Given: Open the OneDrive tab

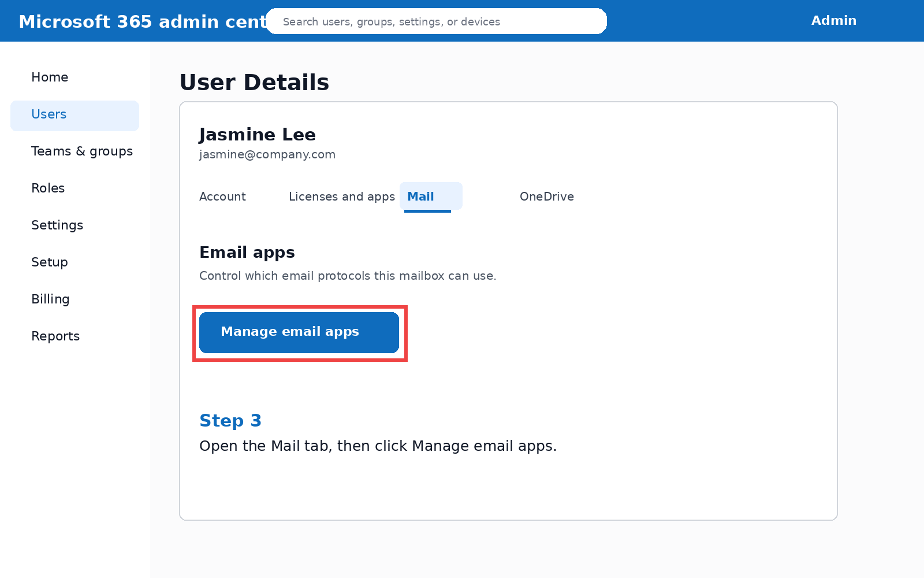Looking at the screenshot, I should [x=546, y=197].
